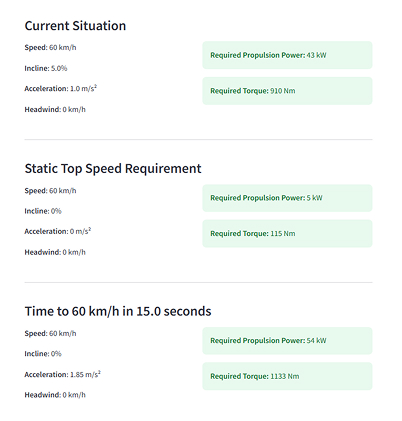
Task: Select the Required Propulsion Power 54 kW box
Action: [287, 341]
